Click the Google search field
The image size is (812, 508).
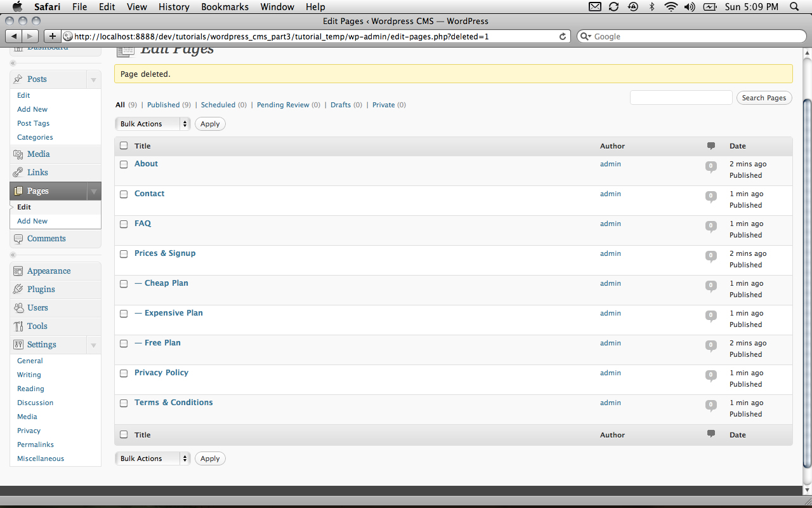click(x=690, y=37)
